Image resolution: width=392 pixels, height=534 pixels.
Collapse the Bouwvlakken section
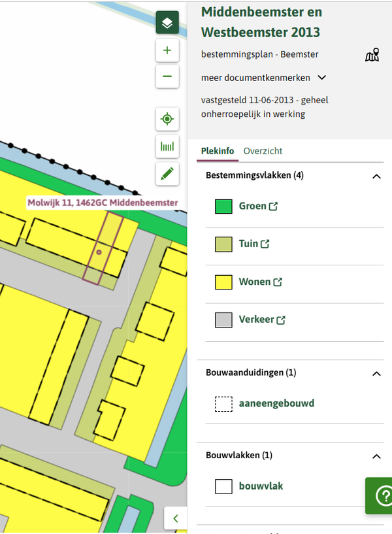(x=376, y=456)
